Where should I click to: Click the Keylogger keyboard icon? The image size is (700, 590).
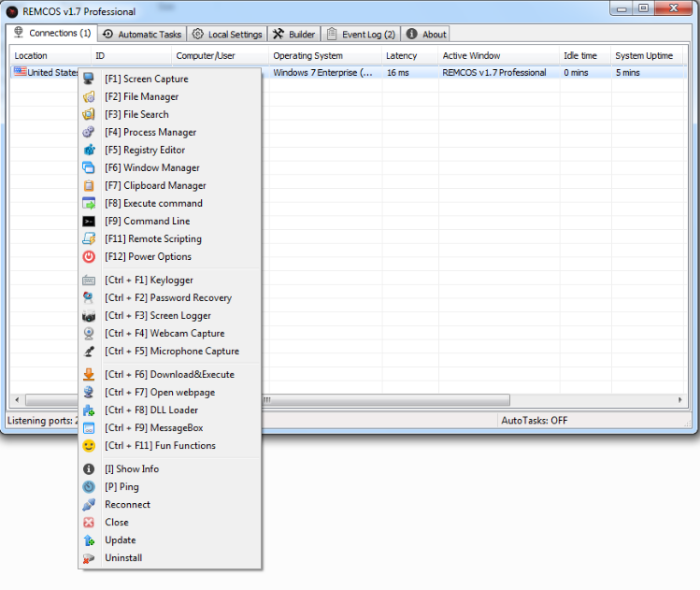89,280
